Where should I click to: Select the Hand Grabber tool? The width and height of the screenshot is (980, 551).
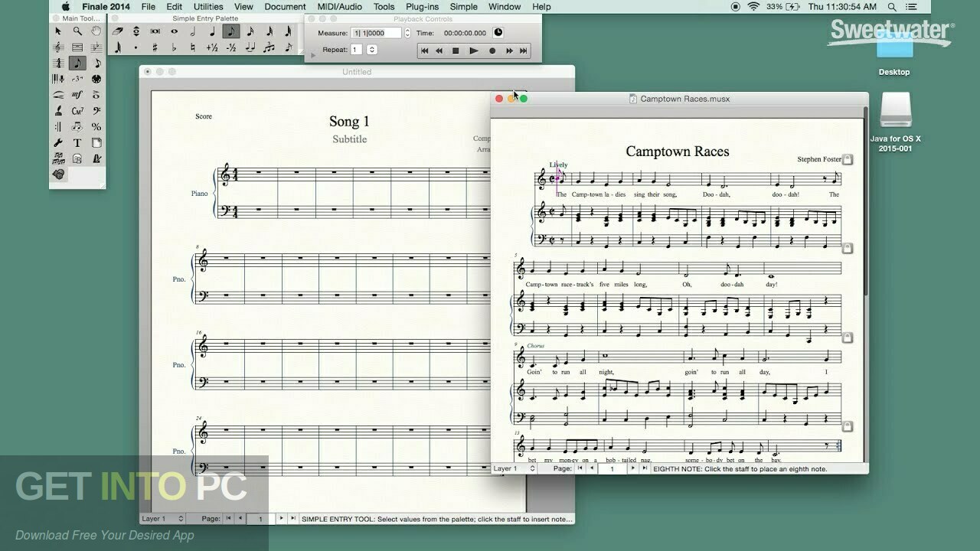click(96, 31)
